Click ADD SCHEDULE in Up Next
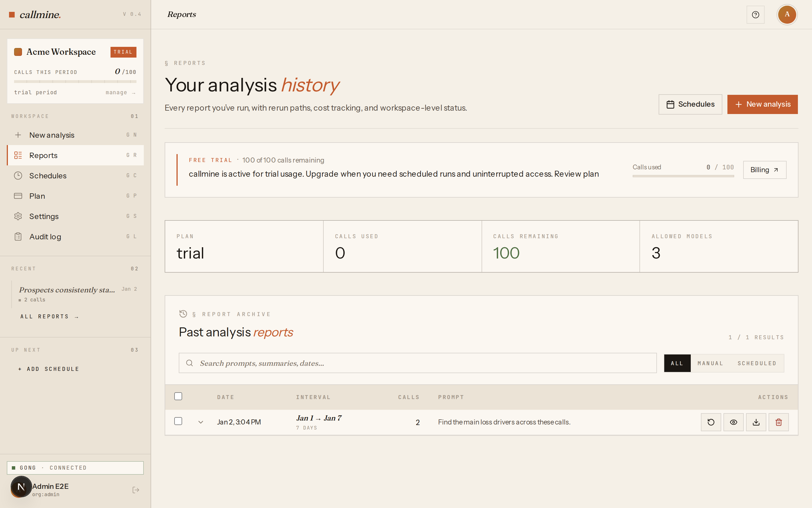 coord(49,369)
